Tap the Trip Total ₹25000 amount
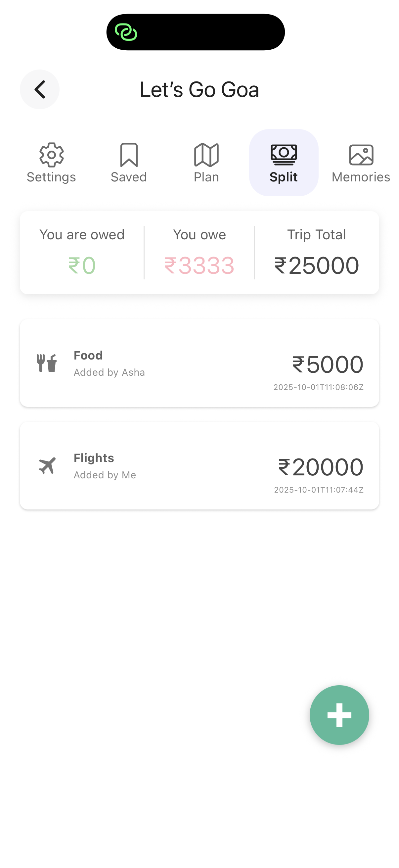Viewport: 399px width, 868px height. (x=317, y=265)
